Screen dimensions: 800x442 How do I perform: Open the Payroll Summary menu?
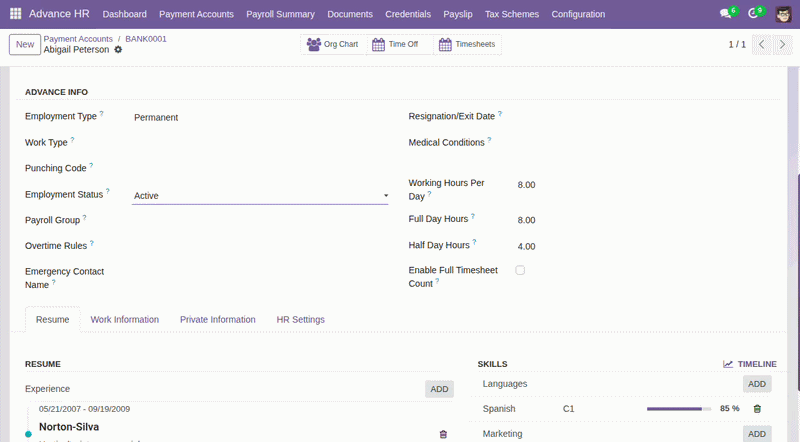(x=280, y=14)
